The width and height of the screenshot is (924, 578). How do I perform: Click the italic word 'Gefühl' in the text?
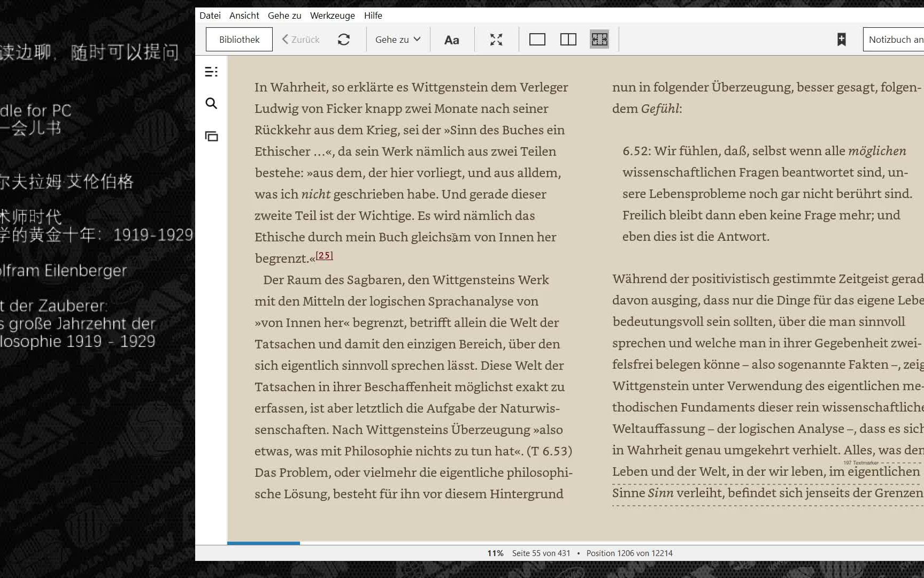(x=660, y=109)
